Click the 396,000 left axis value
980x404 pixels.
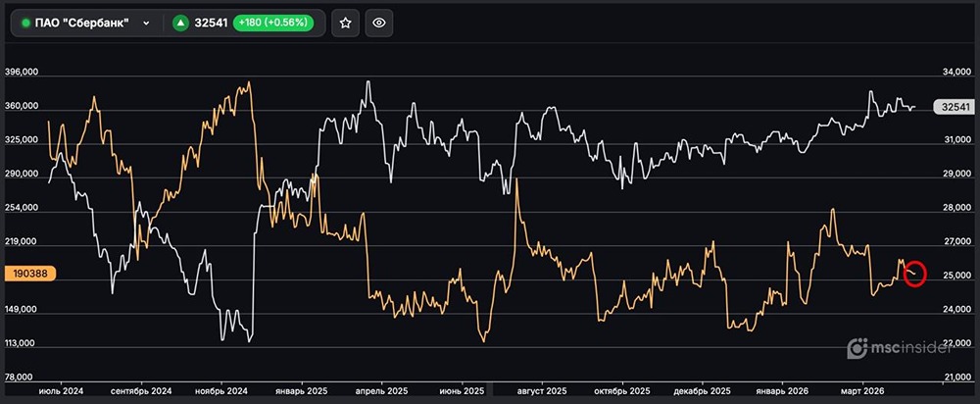pos(22,72)
